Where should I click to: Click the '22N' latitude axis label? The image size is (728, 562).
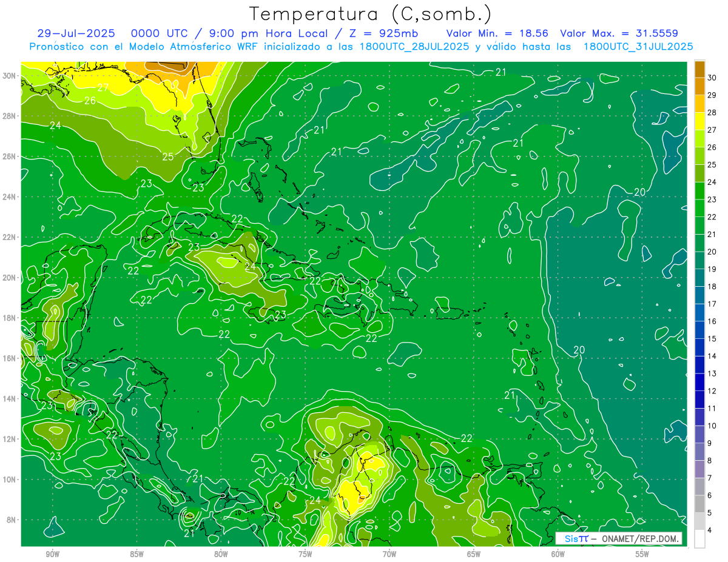tap(9, 237)
